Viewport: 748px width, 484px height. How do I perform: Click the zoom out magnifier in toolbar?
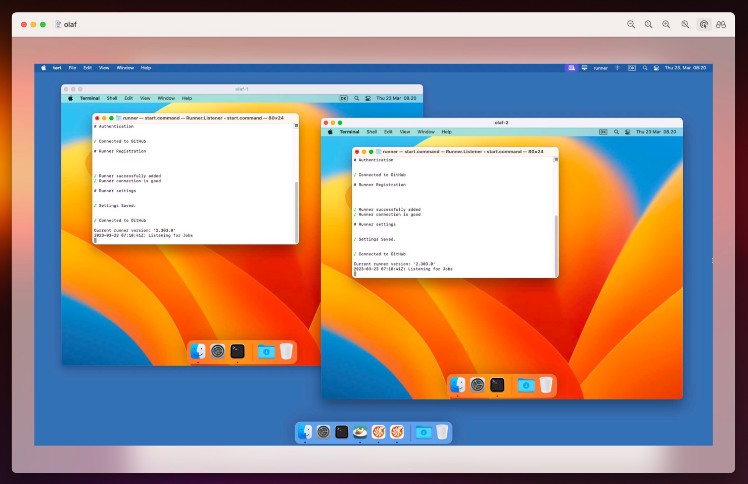point(631,24)
